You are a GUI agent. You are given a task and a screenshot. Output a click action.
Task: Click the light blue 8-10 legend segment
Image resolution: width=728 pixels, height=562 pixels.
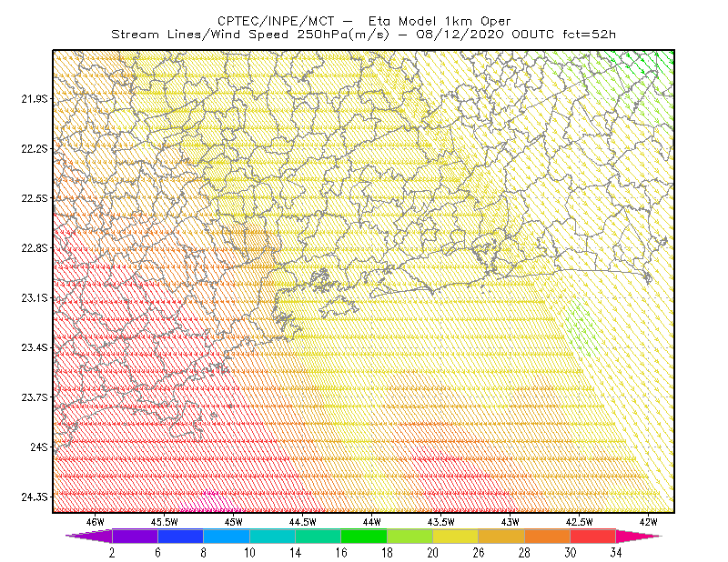(227, 536)
